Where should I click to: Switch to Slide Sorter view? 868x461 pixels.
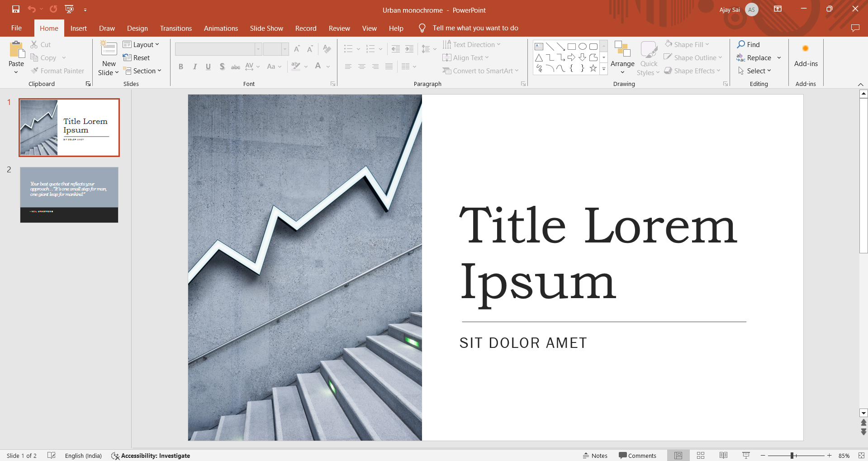pos(701,456)
